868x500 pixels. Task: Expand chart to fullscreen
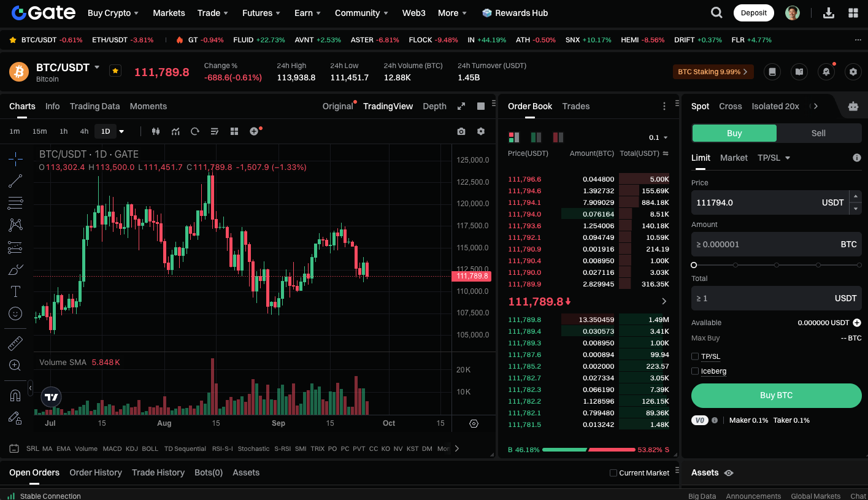(461, 106)
